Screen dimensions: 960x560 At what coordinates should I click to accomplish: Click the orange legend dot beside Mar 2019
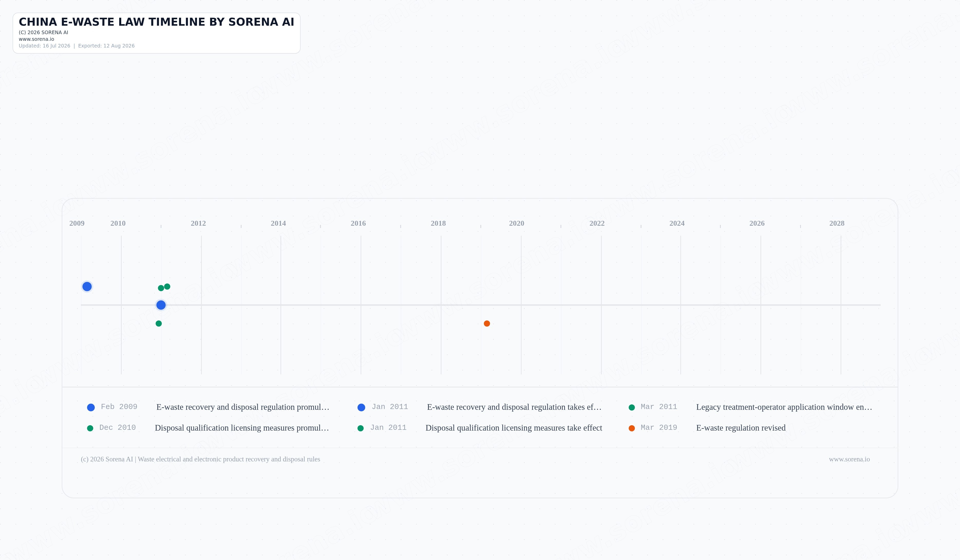pos(632,428)
